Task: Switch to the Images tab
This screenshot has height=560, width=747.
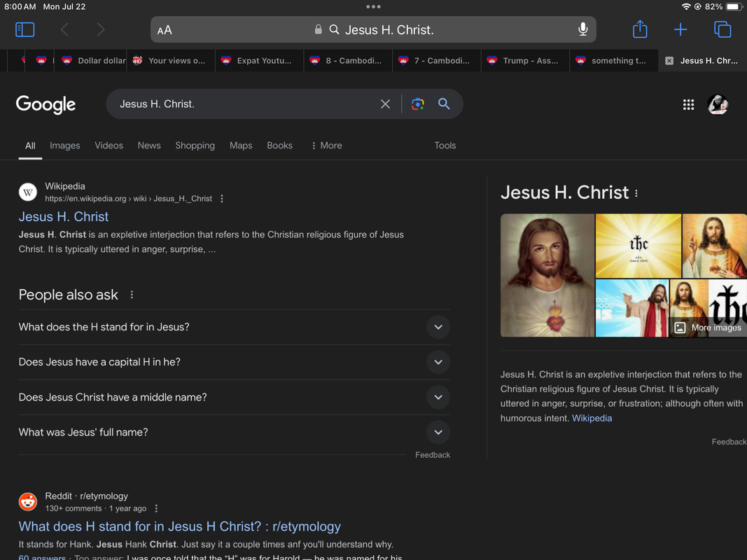Action: (x=65, y=145)
